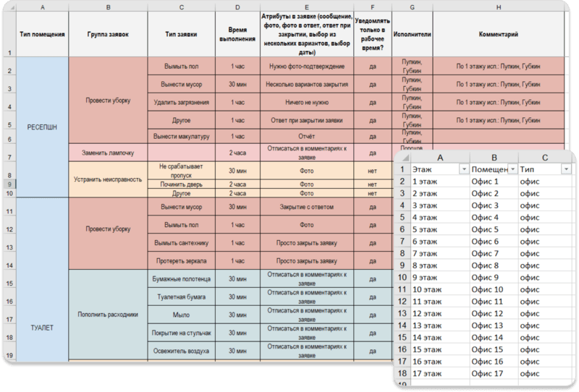Viewport: 579px width, 392px height.
Task: Select row 18 header in the floors table
Action: tap(402, 374)
